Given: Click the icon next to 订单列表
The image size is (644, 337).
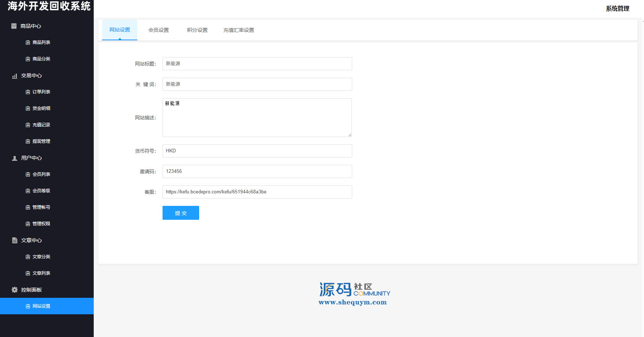Looking at the screenshot, I should pos(28,92).
